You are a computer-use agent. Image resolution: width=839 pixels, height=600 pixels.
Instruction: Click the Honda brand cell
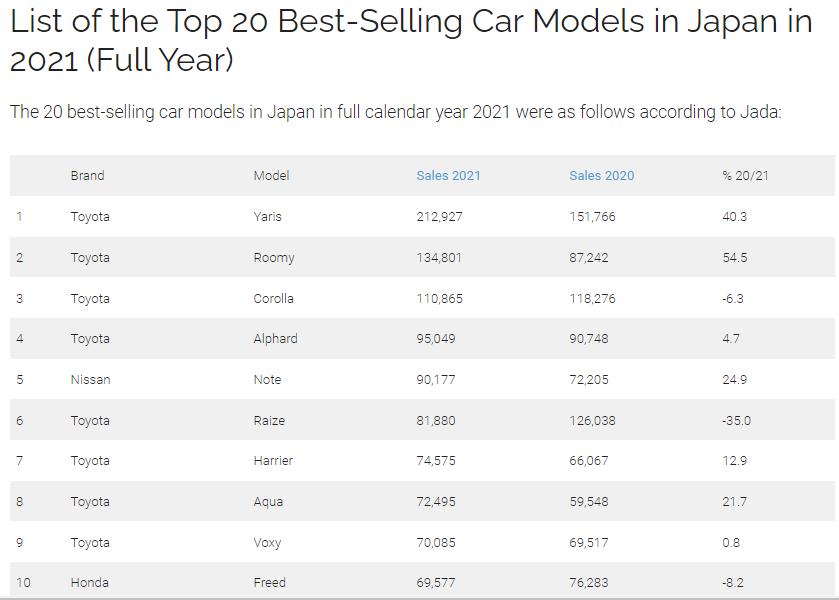tap(89, 582)
